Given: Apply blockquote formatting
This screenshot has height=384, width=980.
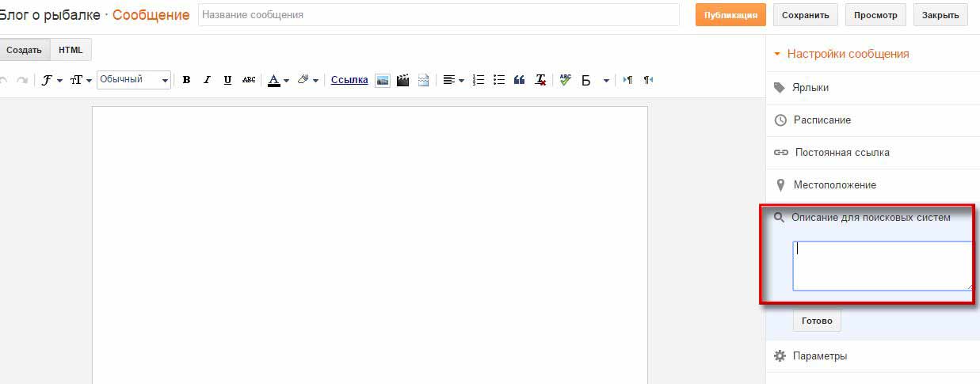Looking at the screenshot, I should (520, 80).
